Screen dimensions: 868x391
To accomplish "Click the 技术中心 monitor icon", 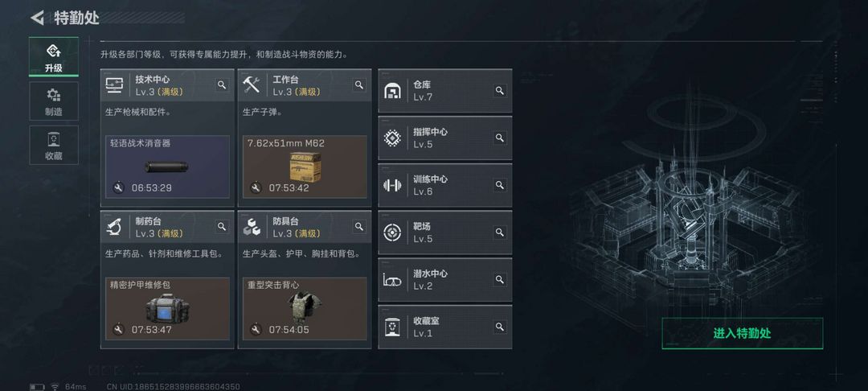I will (x=114, y=84).
